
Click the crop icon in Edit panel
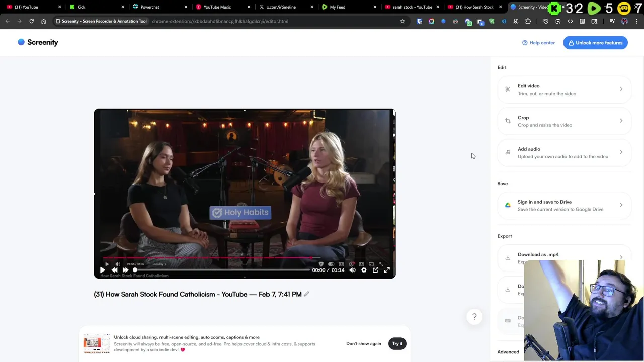click(508, 121)
